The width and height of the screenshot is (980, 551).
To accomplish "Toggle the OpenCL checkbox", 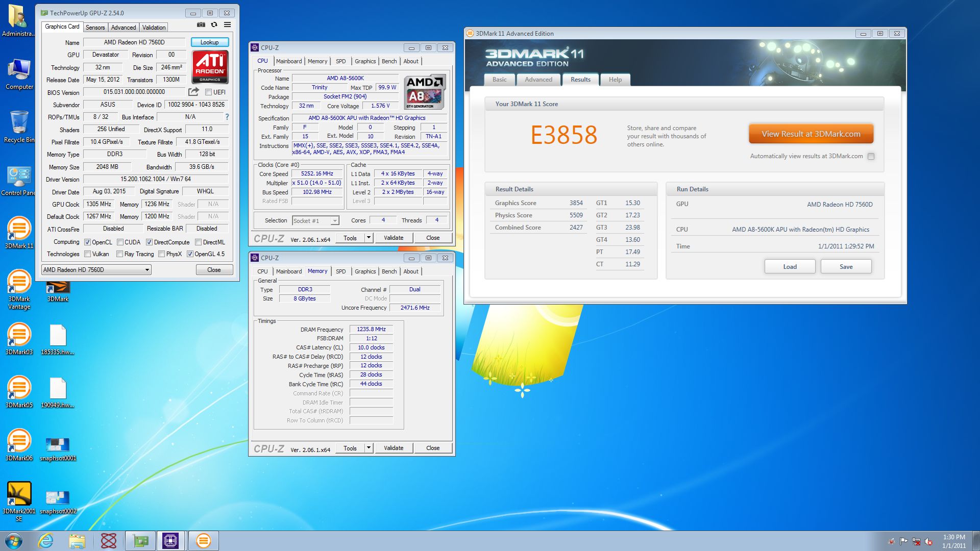I will click(x=87, y=242).
